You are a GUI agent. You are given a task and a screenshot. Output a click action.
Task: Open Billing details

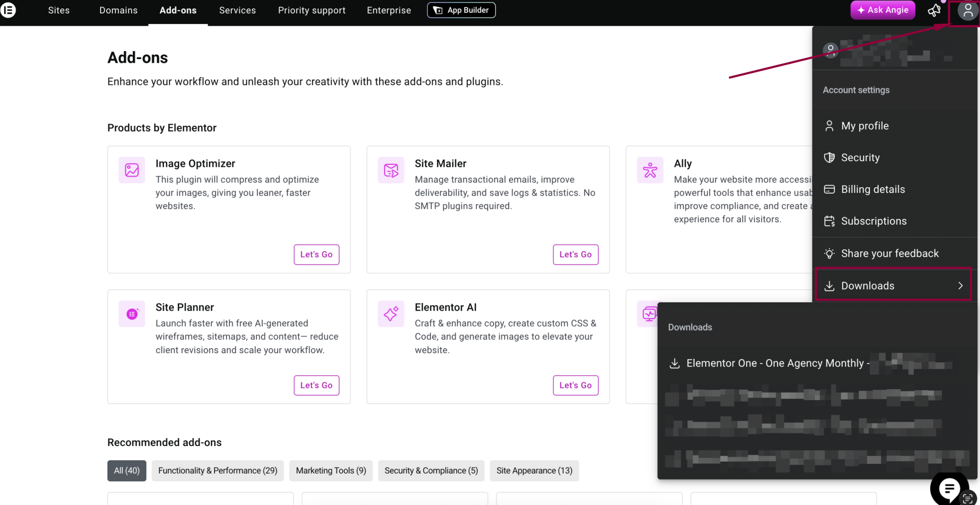tap(894, 189)
